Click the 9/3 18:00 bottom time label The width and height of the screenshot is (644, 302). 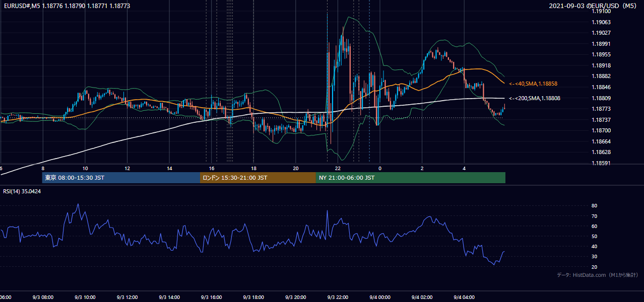[253, 297]
